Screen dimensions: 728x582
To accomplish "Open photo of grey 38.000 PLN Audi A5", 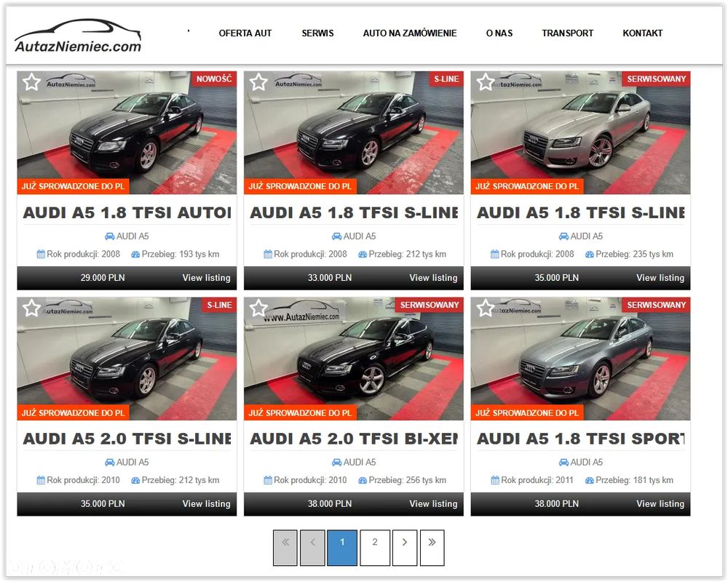I will [x=580, y=359].
